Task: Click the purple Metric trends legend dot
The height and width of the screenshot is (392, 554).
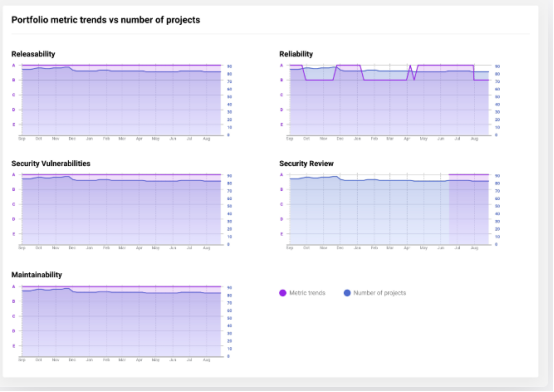Action: [x=283, y=293]
